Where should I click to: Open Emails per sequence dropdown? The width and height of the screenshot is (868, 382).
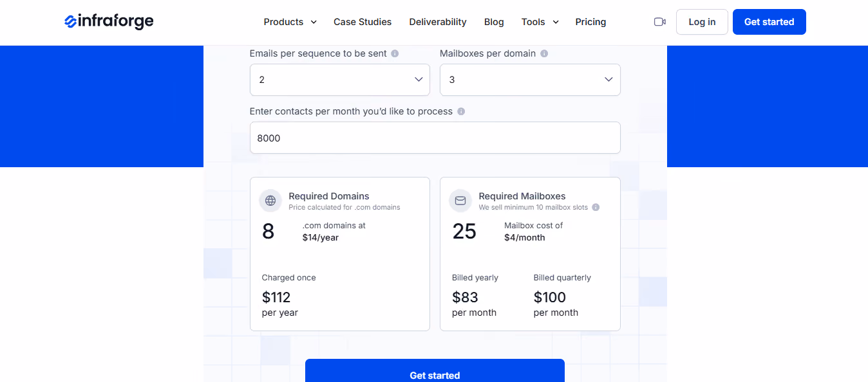340,80
